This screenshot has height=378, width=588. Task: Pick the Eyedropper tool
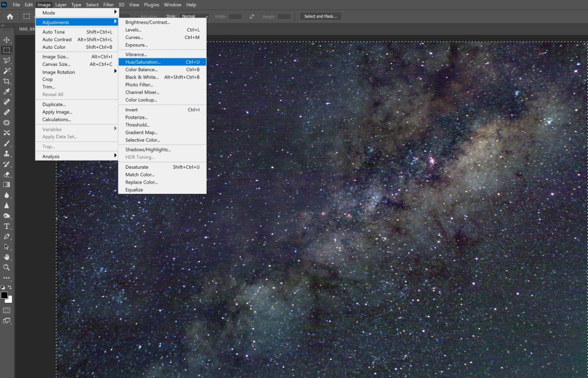click(7, 92)
